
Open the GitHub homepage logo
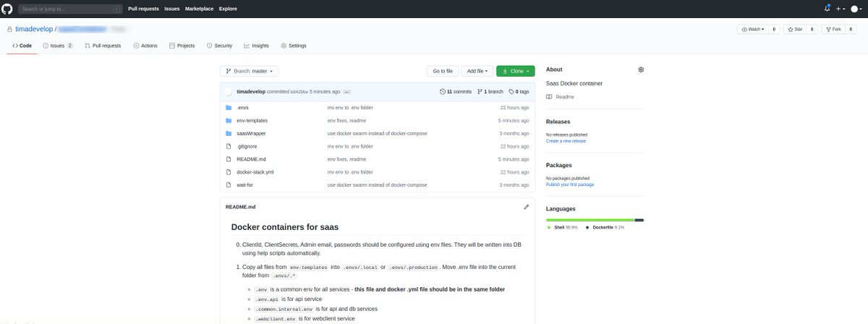pyautogui.click(x=8, y=9)
